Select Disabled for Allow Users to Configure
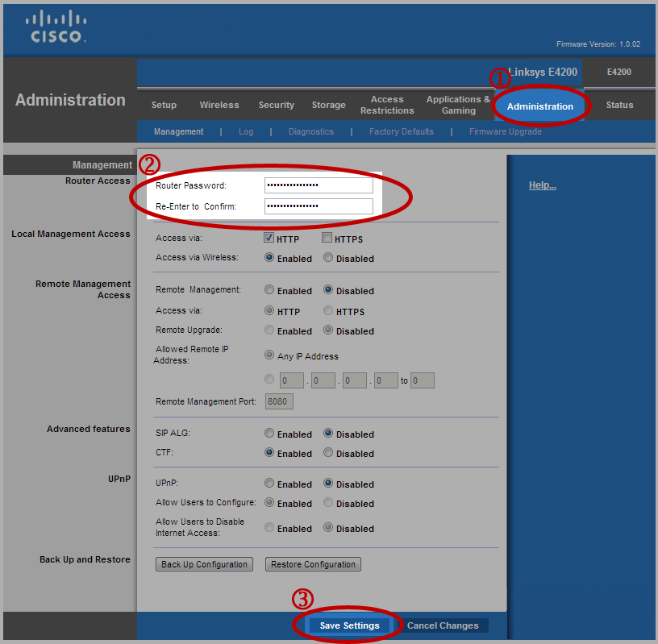Viewport: 658px width, 644px height. click(328, 503)
